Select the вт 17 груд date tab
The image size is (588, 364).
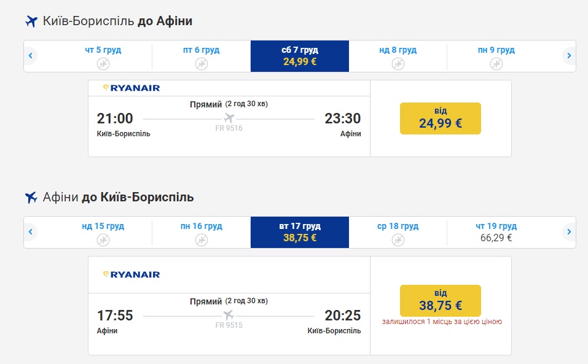point(300,232)
